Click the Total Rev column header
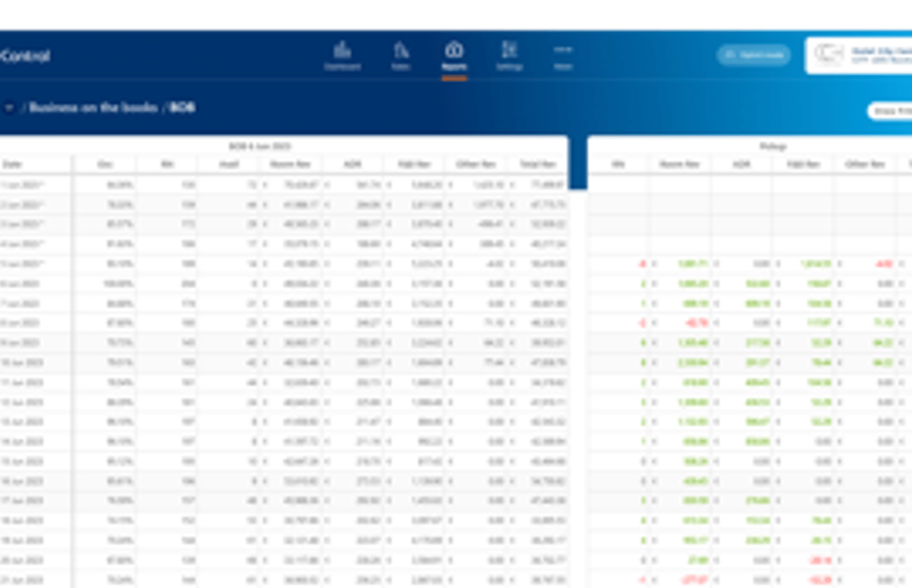This screenshot has width=912, height=588. pos(538,164)
